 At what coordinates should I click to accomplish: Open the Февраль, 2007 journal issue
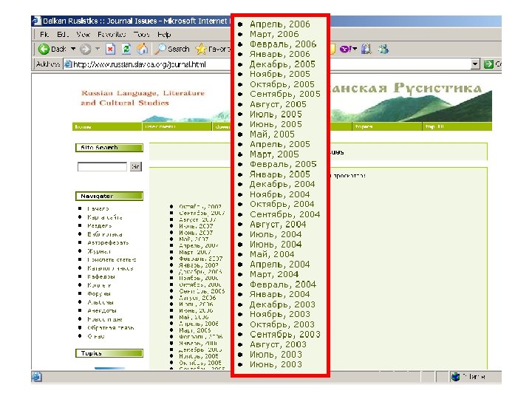(x=200, y=259)
